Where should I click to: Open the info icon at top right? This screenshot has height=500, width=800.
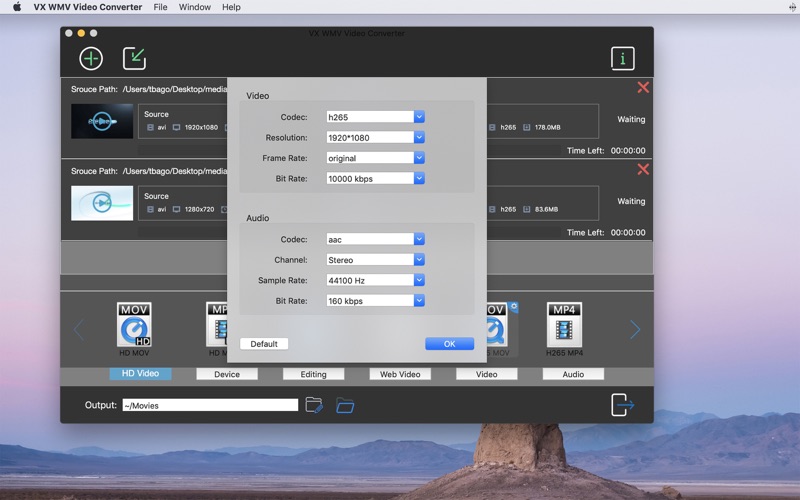[622, 58]
